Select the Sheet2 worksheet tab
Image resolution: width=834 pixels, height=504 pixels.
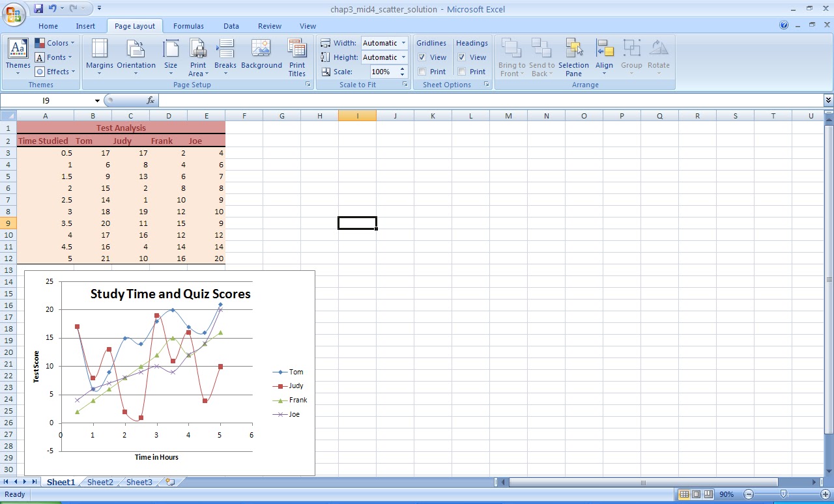pyautogui.click(x=100, y=482)
